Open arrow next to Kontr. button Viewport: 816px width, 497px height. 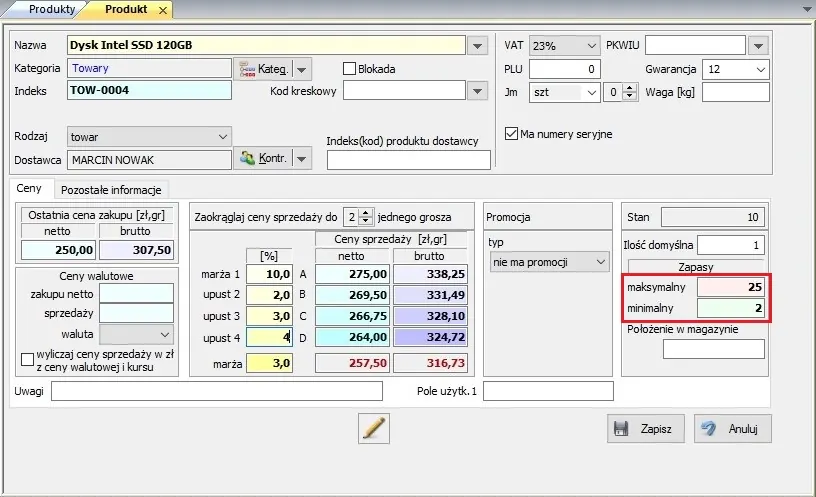(x=302, y=158)
